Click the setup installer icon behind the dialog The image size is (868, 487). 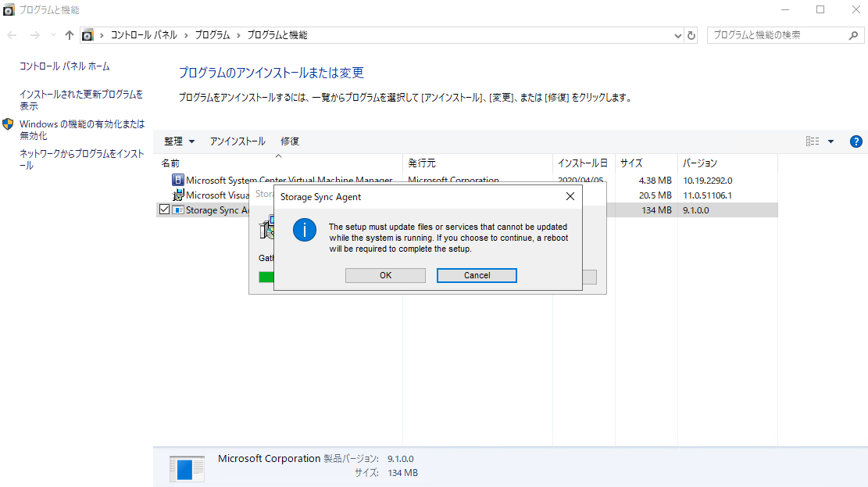(267, 227)
